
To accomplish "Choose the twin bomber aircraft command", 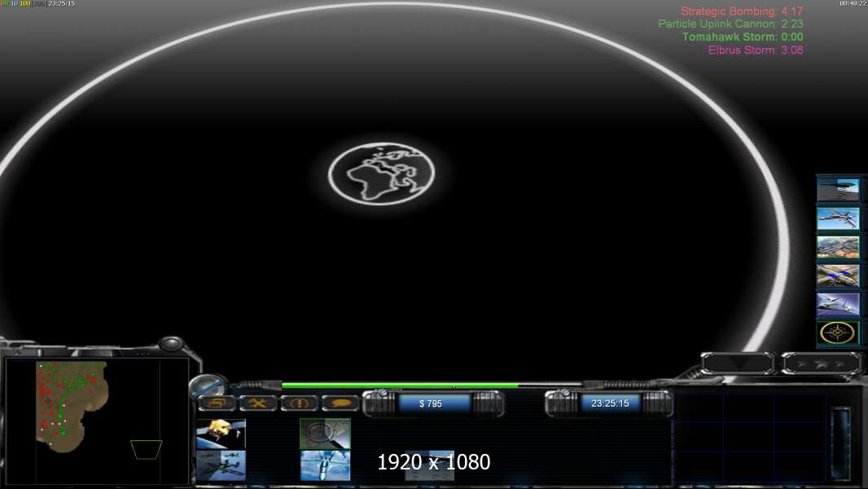I will coord(221,465).
